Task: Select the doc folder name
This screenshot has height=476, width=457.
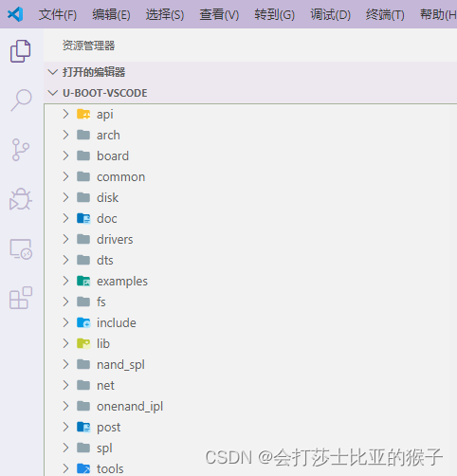Action: tap(106, 219)
